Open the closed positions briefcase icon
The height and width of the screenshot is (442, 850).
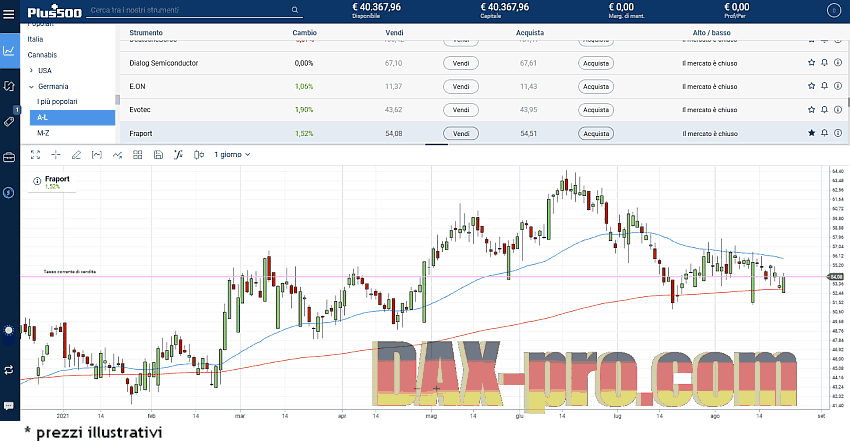pyautogui.click(x=9, y=157)
